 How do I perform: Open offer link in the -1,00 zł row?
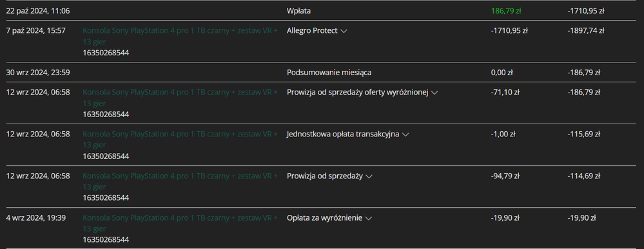(181, 140)
